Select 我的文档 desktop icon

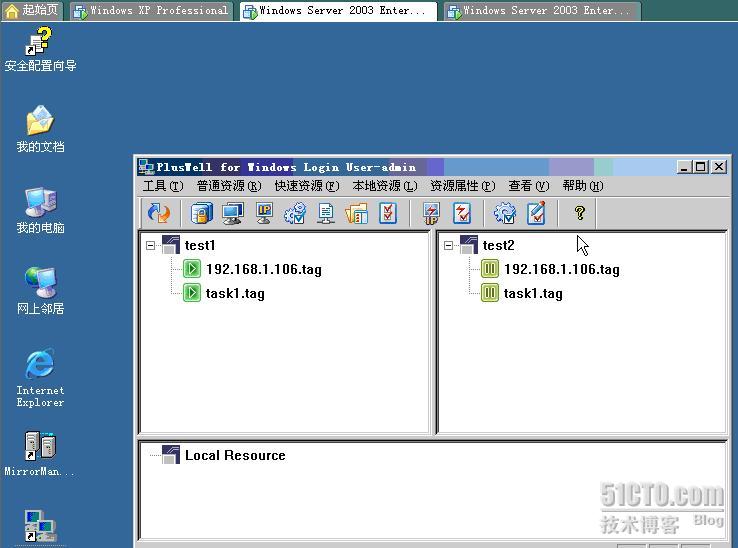(x=40, y=129)
